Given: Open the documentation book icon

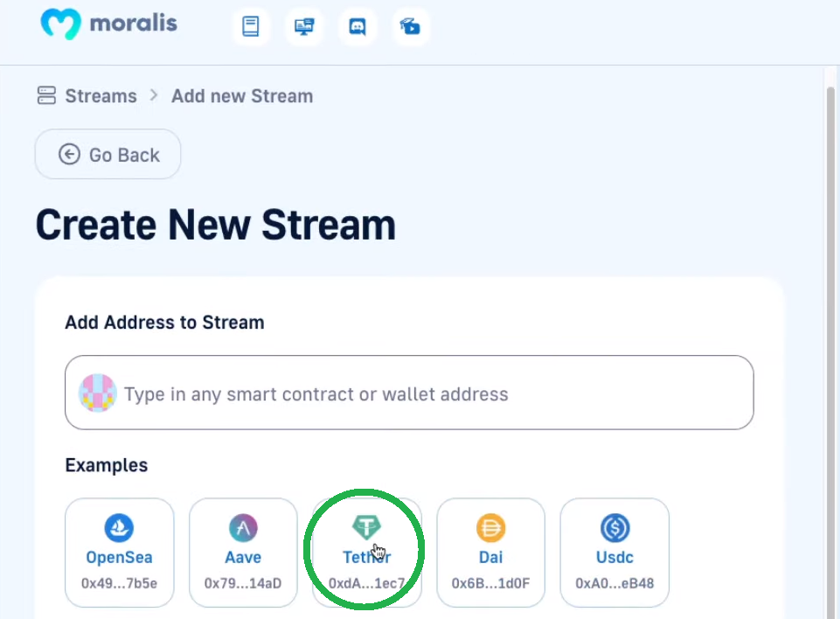Looking at the screenshot, I should 250,26.
